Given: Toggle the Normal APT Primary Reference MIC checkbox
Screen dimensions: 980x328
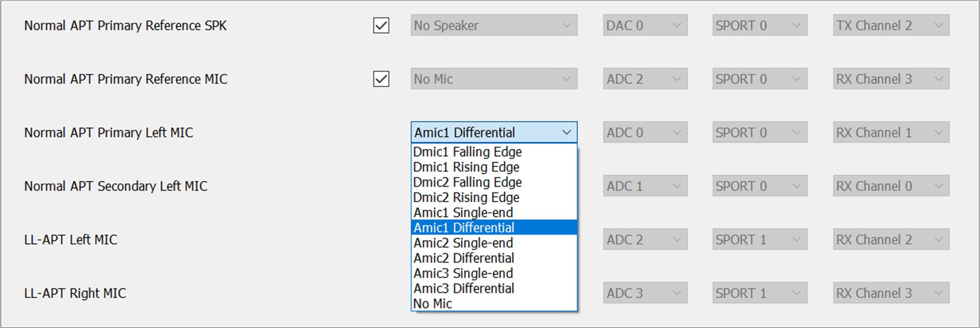Looking at the screenshot, I should (381, 79).
